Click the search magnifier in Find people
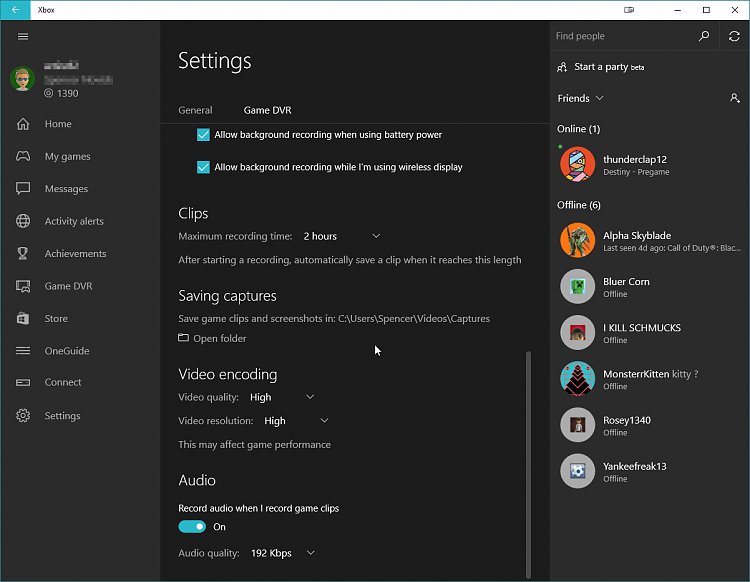 tap(704, 36)
